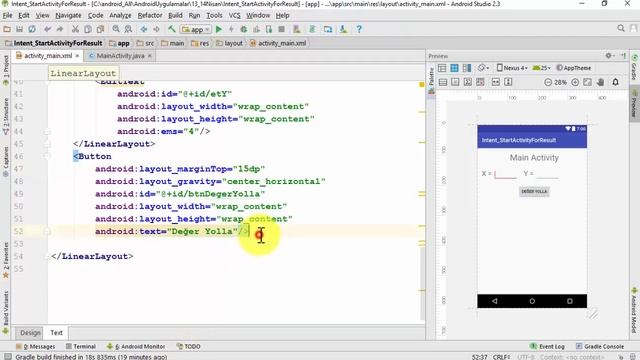Click the DEĞER YOLLA button in preview
Image resolution: width=640 pixels, height=360 pixels.
[534, 191]
